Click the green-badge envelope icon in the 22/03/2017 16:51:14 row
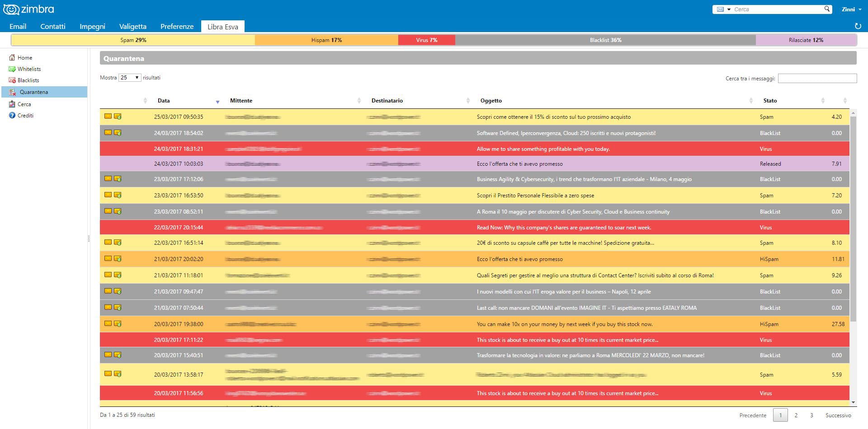868x429 pixels. pyautogui.click(x=118, y=242)
